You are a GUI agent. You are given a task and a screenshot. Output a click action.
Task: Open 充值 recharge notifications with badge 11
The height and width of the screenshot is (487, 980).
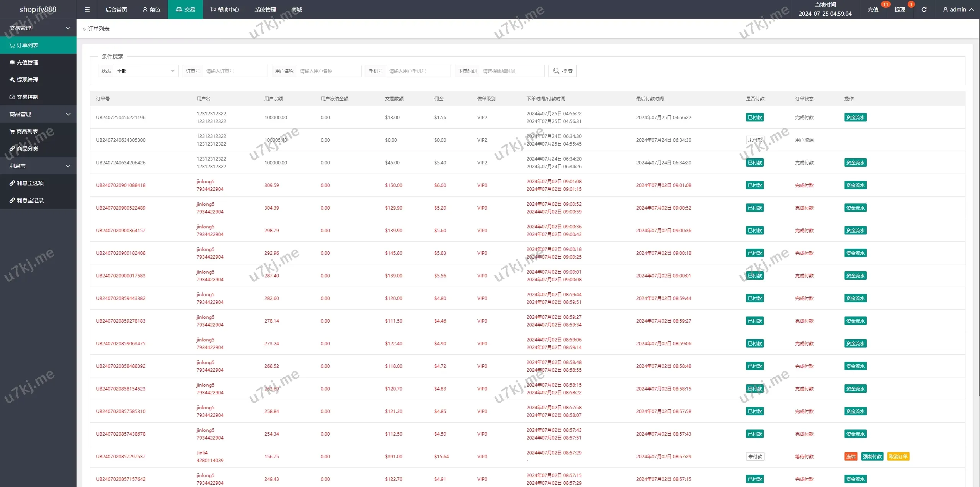(873, 10)
